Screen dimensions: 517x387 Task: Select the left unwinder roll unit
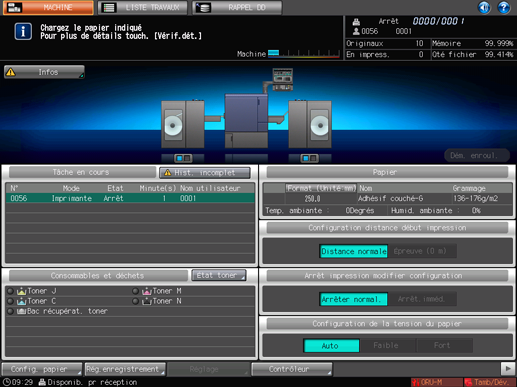pyautogui.click(x=183, y=124)
